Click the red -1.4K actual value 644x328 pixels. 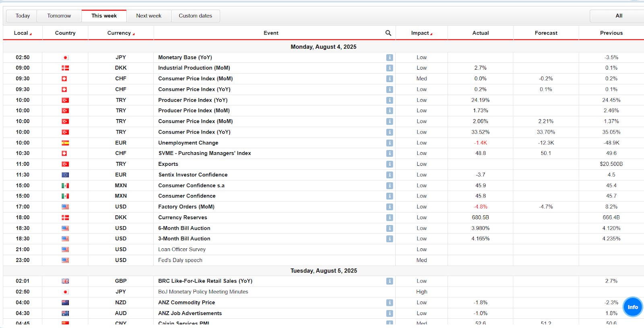481,143
